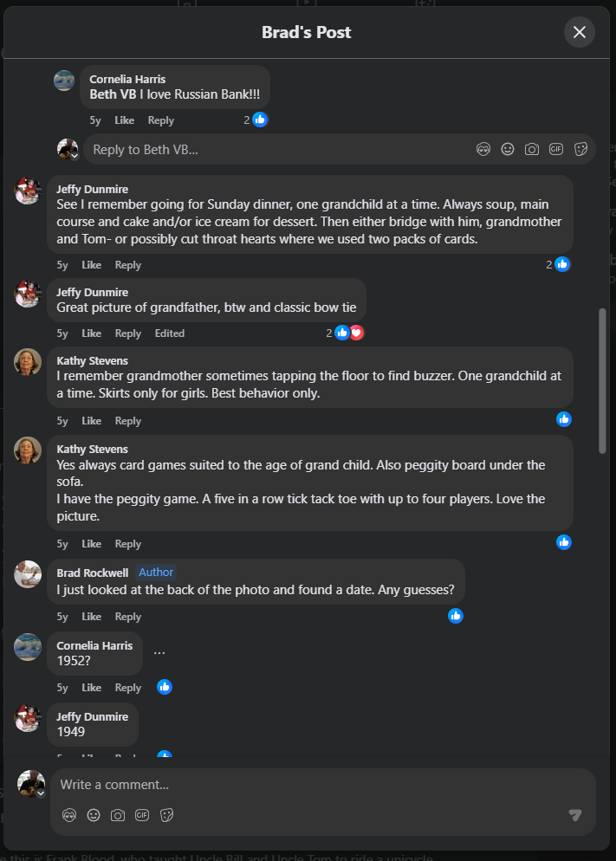Switch profile on Beth VB reply avatar
The image size is (616, 861).
pyautogui.click(x=75, y=156)
